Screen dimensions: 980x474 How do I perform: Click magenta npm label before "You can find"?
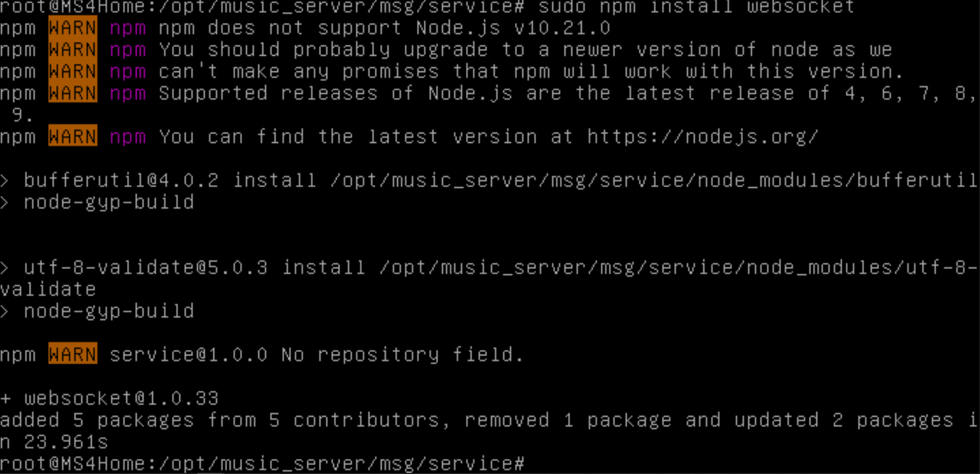pos(128,137)
